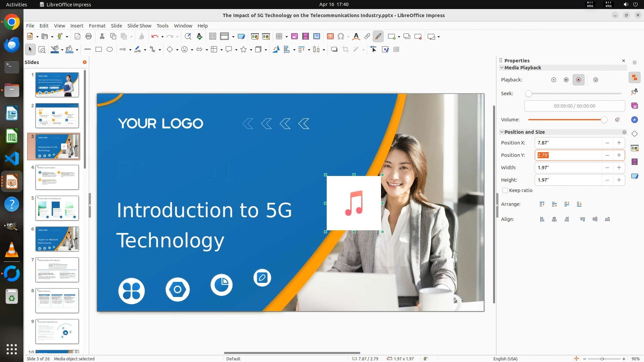Click the Bring to Front arrange icon
Viewport: 644px width, 362px height.
point(542,204)
